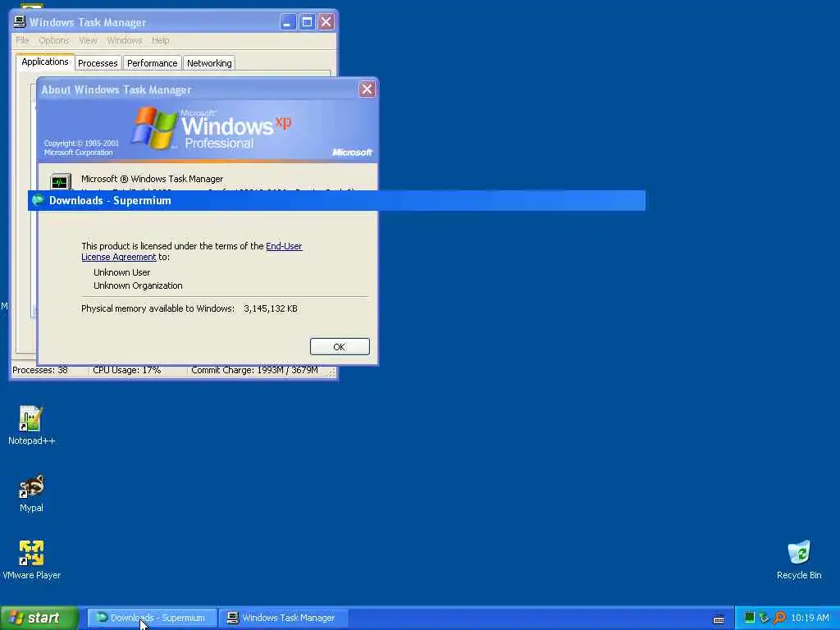Click the Unknown Organization text
840x630 pixels.
coord(138,285)
